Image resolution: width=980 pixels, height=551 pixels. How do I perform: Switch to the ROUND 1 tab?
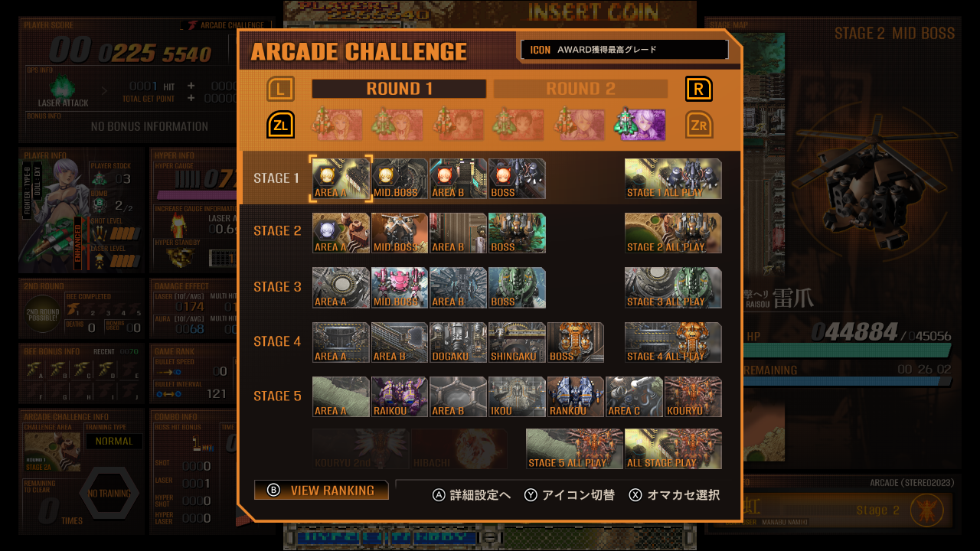[399, 89]
